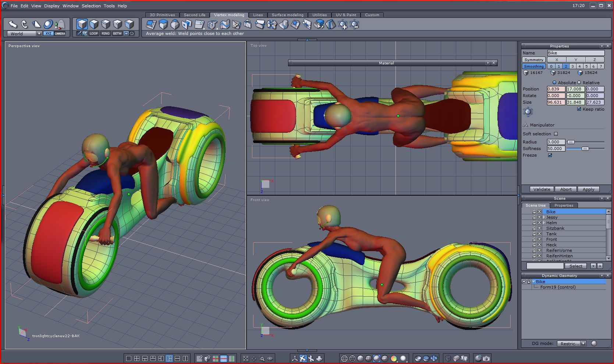Select the Universal manipulator ghost icon

pos(60,24)
